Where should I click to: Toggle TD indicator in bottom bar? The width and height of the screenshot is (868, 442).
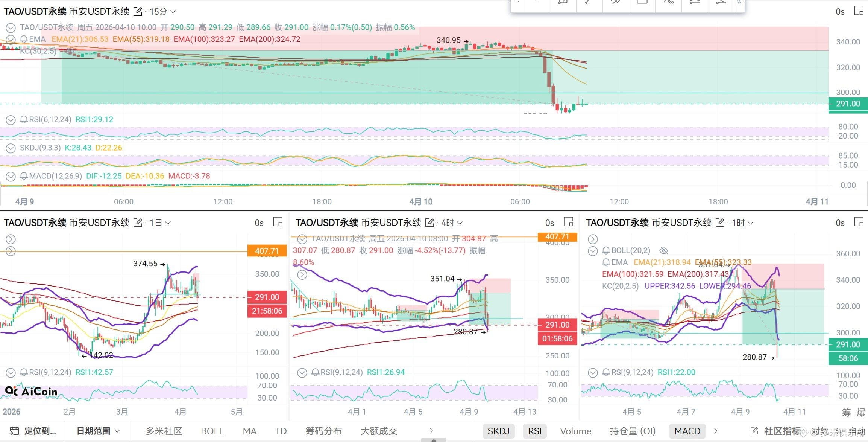click(281, 431)
